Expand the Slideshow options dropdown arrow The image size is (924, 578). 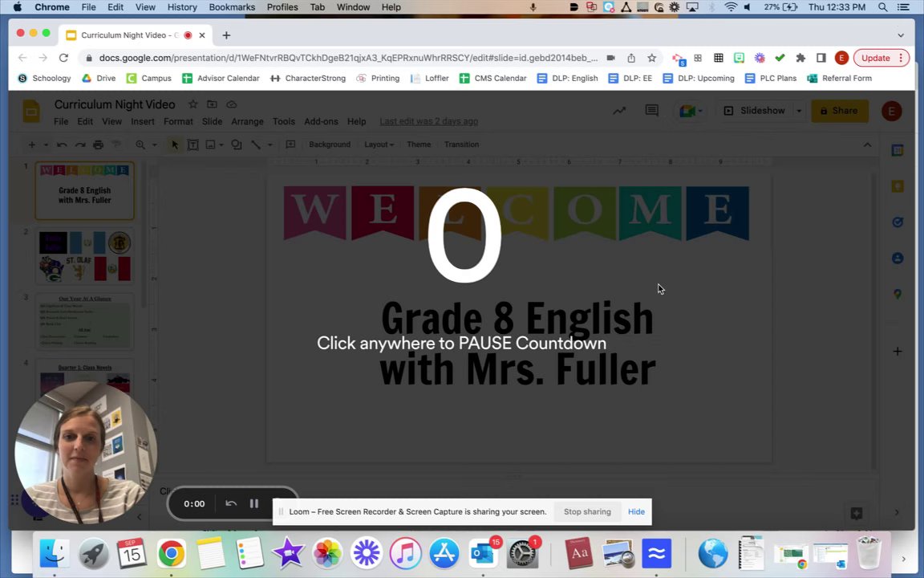(799, 111)
